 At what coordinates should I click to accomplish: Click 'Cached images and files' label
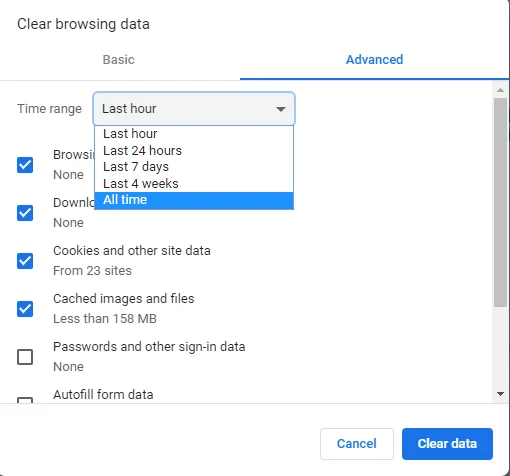click(124, 299)
